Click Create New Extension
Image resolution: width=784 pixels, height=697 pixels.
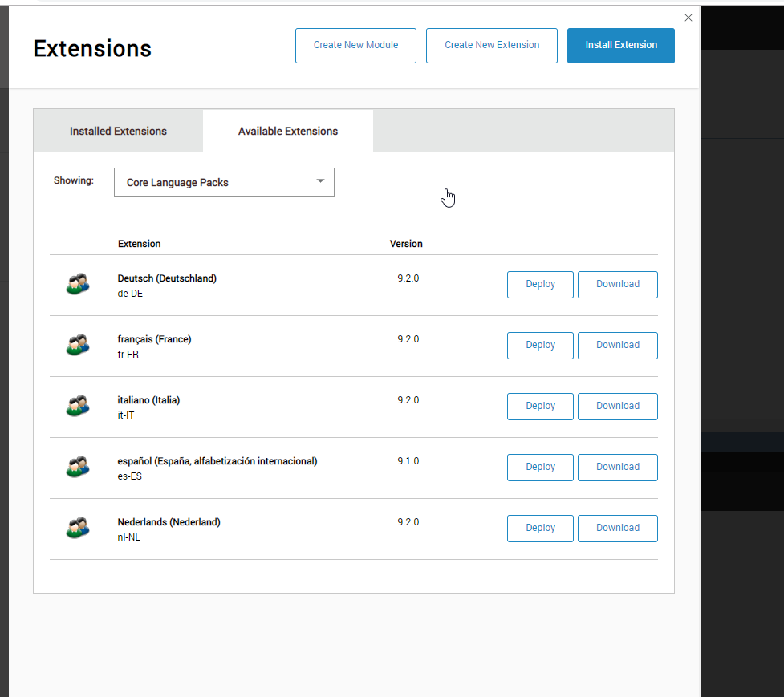[491, 45]
